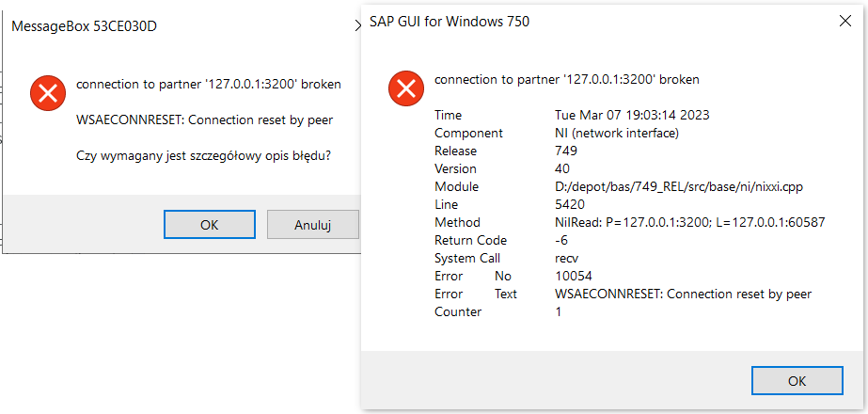Click the Release value 749
The height and width of the screenshot is (414, 868).
click(567, 151)
